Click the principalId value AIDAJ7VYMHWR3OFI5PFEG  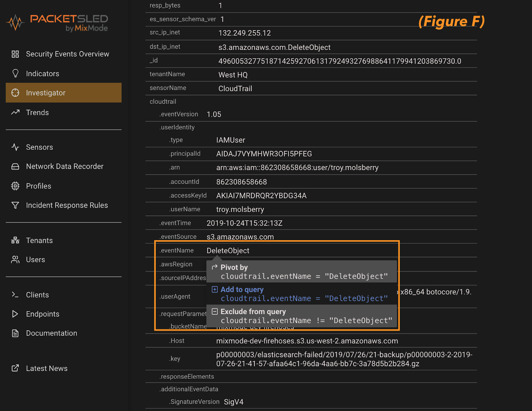click(x=264, y=154)
